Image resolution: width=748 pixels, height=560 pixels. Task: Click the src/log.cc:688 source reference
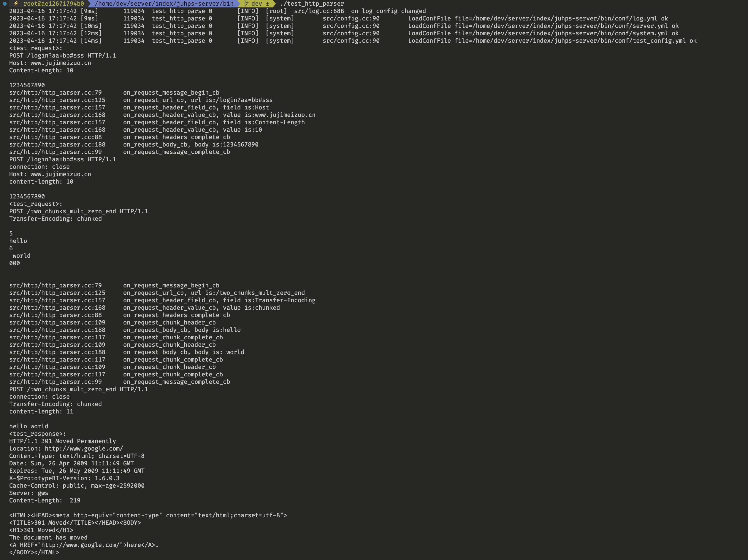pyautogui.click(x=319, y=11)
